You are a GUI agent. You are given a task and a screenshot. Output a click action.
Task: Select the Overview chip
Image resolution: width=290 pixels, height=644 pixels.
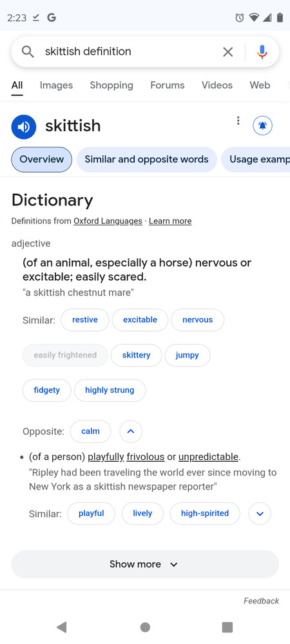point(41,159)
